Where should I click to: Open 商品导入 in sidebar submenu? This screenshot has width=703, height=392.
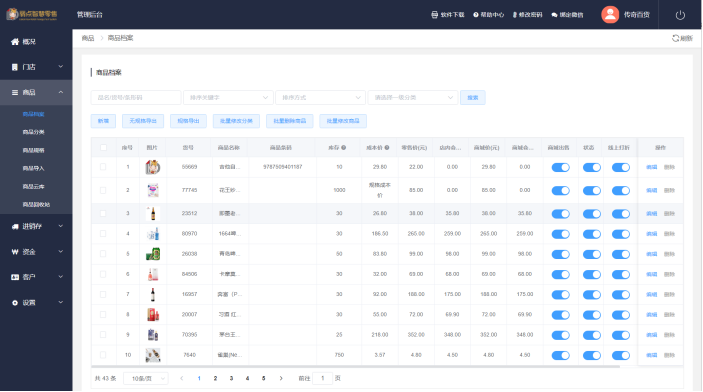[x=34, y=168]
